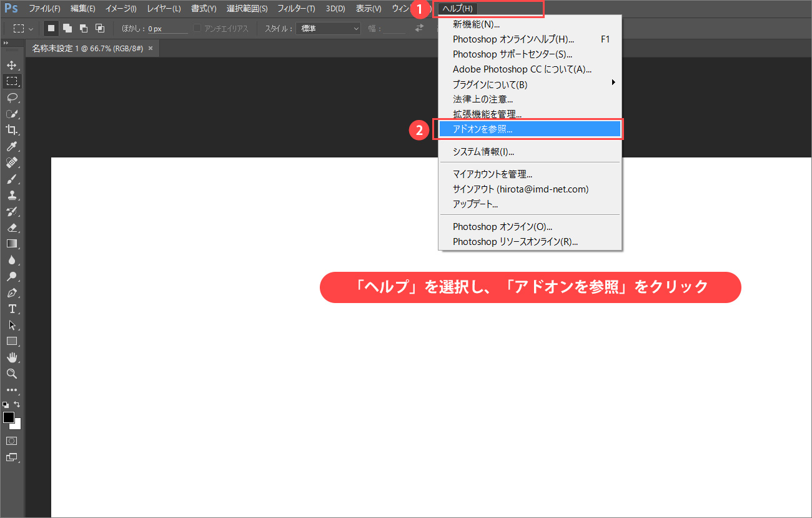Open the 編集(E) menu
Viewport: 812px width, 518px height.
coord(83,9)
